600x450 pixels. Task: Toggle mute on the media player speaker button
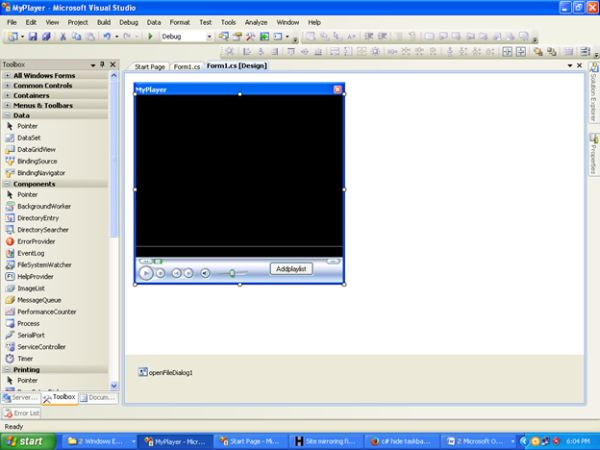tap(205, 273)
